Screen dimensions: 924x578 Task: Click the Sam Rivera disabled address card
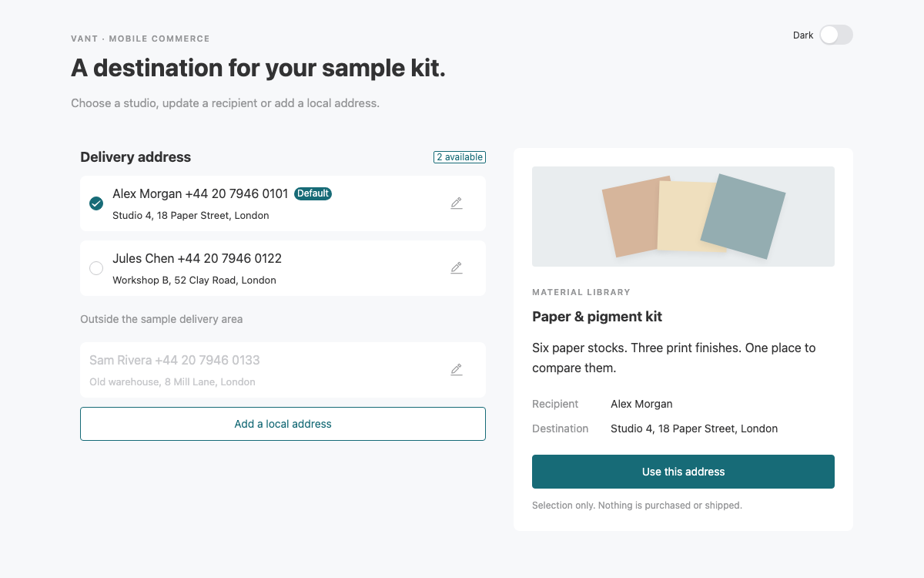(x=283, y=370)
